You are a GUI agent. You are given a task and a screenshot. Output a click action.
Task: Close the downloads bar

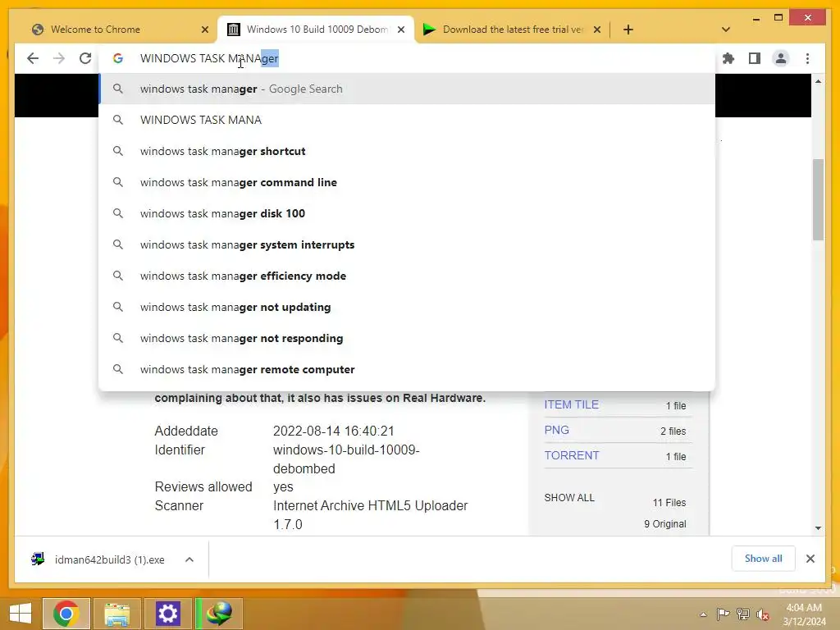[810, 559]
